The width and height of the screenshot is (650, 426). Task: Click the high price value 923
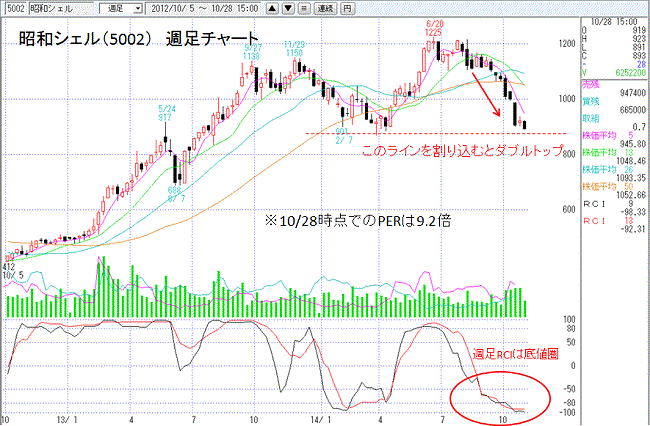[639, 39]
